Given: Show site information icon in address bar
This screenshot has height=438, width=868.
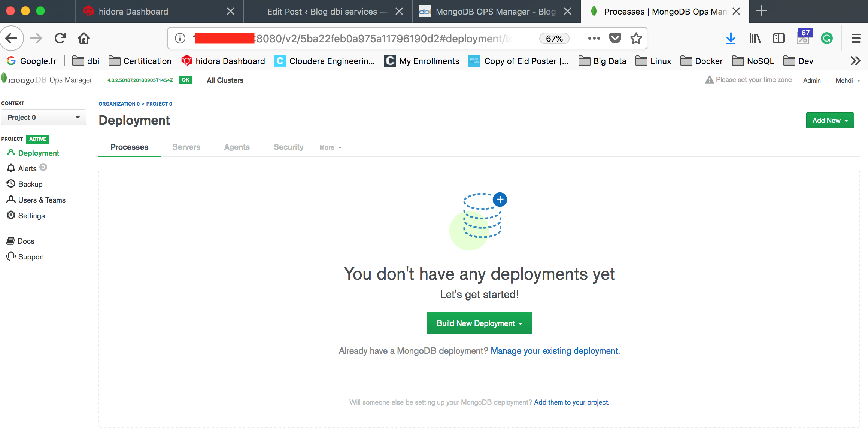Looking at the screenshot, I should click(180, 38).
